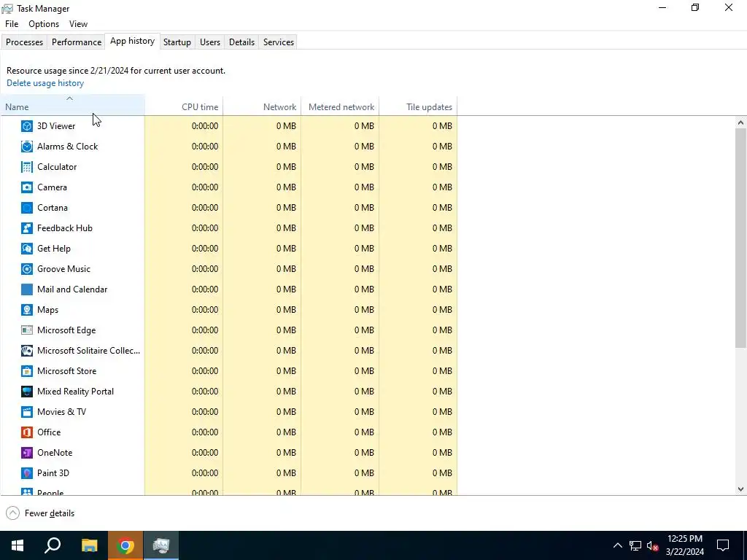Image resolution: width=747 pixels, height=560 pixels.
Task: Click the muted volume tray icon
Action: pos(653,545)
